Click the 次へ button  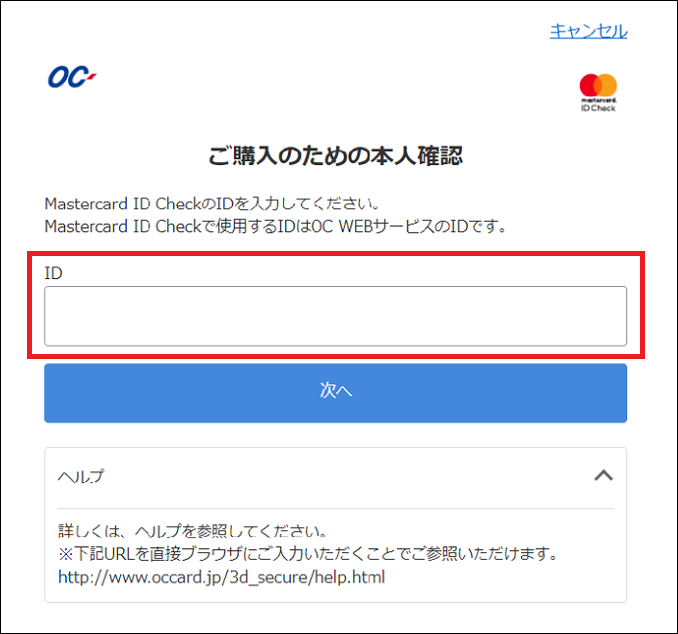[x=336, y=393]
